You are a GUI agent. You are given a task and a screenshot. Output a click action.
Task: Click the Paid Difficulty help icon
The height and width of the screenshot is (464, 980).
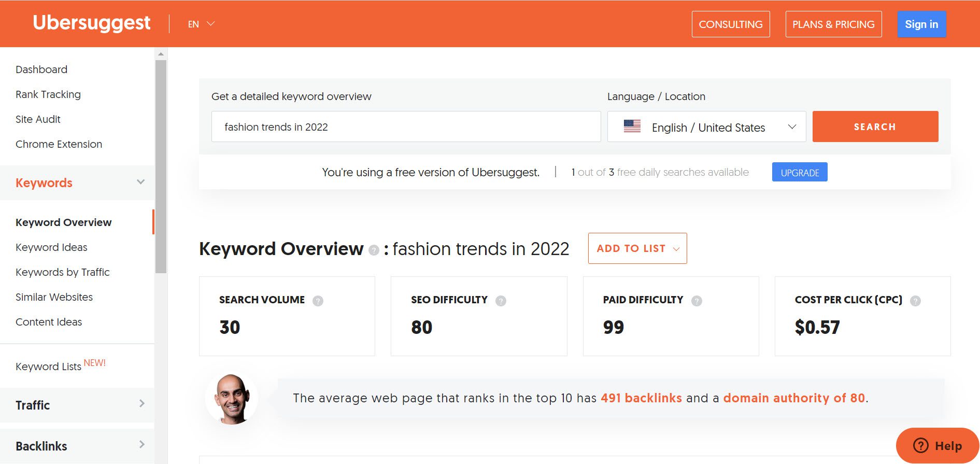pyautogui.click(x=697, y=301)
